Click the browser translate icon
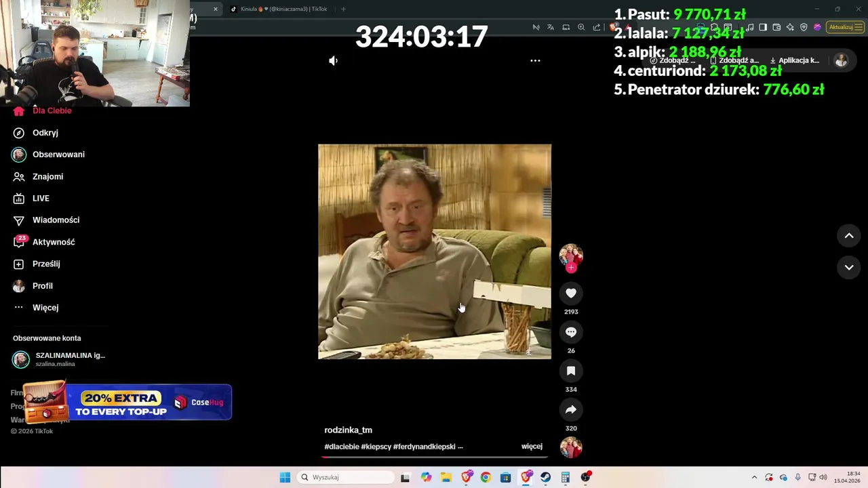 coord(551,27)
